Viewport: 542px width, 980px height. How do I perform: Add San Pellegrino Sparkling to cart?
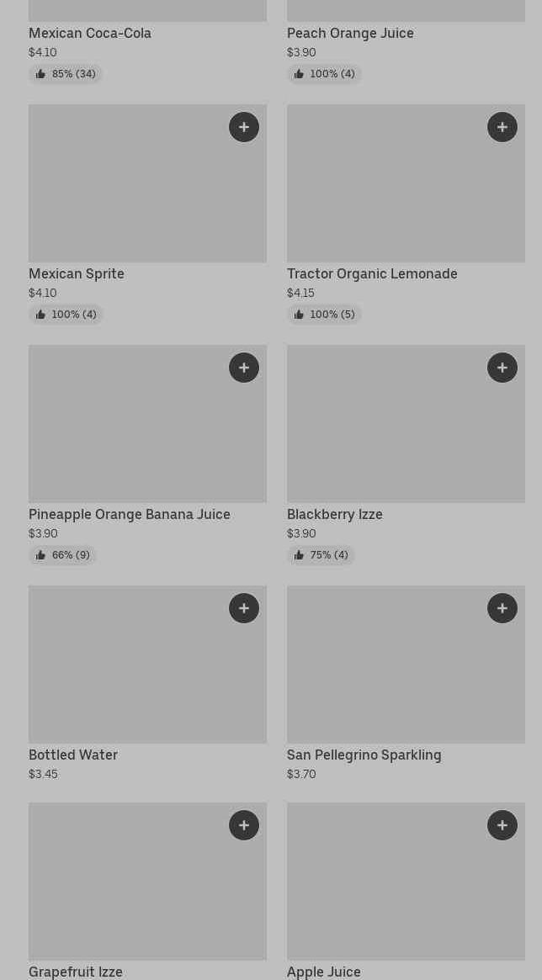pyautogui.click(x=502, y=608)
